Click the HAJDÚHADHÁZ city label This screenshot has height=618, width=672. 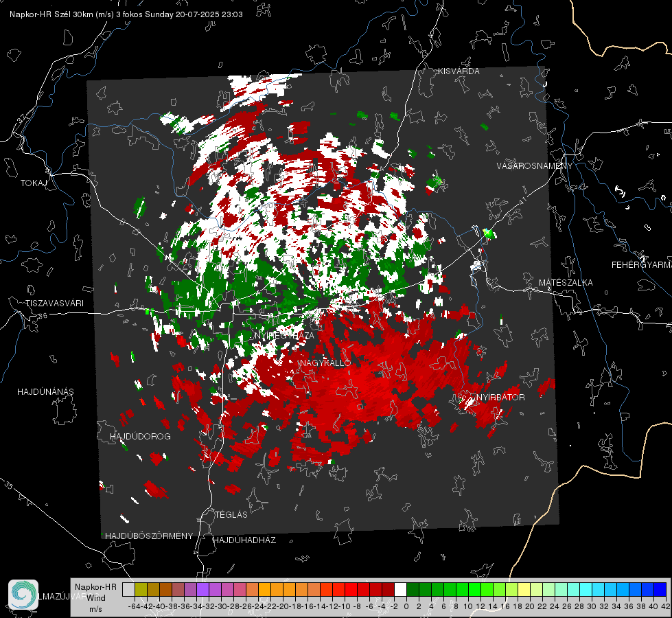pos(244,540)
